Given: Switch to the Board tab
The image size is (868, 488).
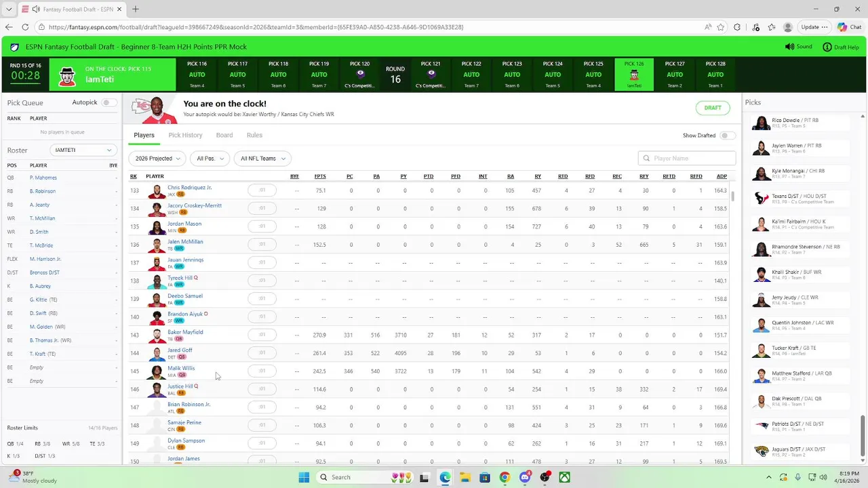Looking at the screenshot, I should [224, 135].
